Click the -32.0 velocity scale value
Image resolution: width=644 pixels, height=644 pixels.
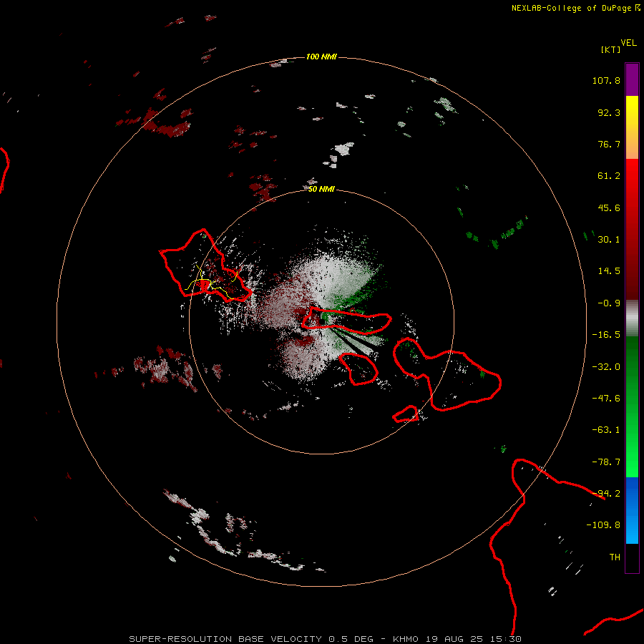click(x=606, y=367)
